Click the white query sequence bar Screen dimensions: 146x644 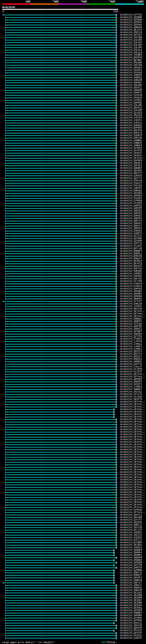tap(60, 9)
